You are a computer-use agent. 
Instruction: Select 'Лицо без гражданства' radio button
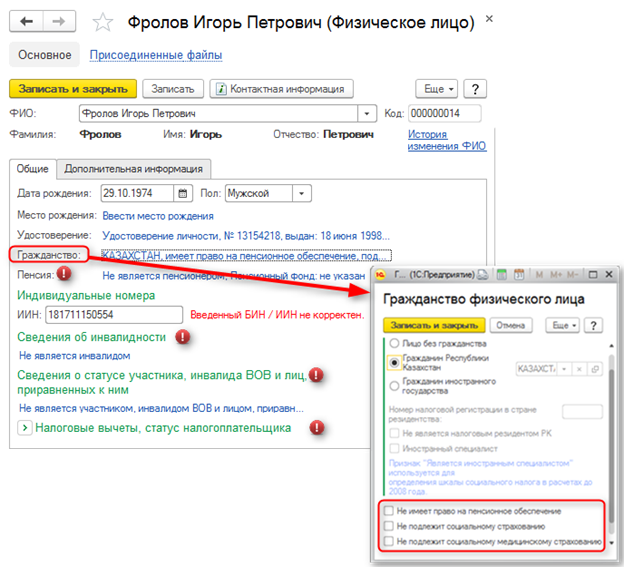coord(392,344)
